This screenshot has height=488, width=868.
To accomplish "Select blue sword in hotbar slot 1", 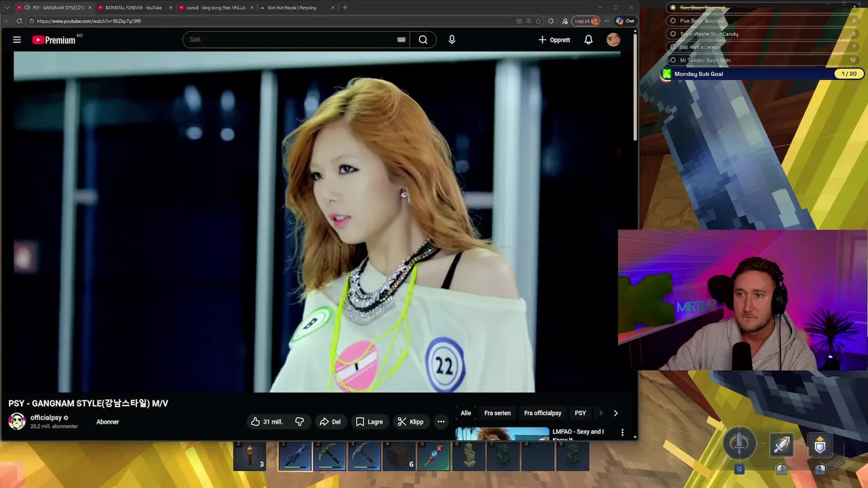I will tap(294, 455).
